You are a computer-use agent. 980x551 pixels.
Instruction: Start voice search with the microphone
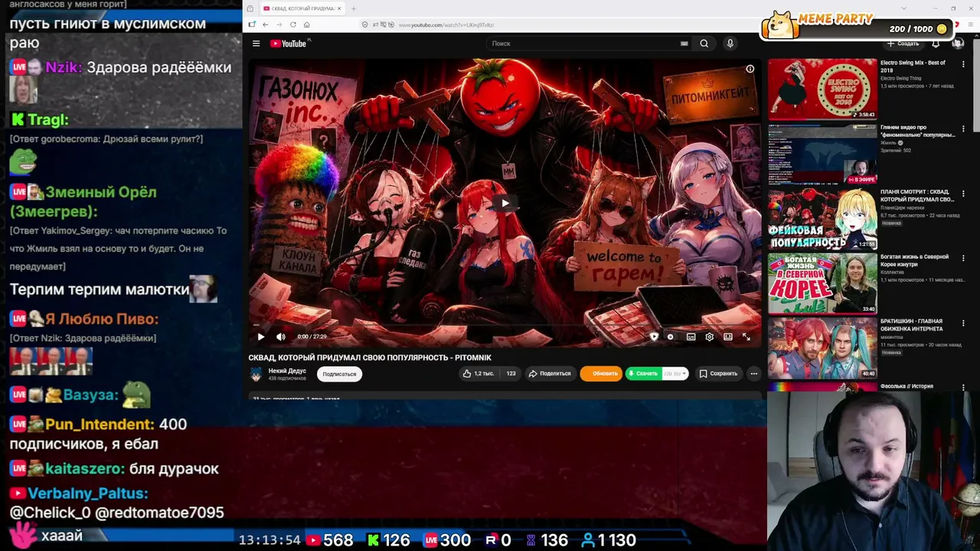(x=730, y=44)
